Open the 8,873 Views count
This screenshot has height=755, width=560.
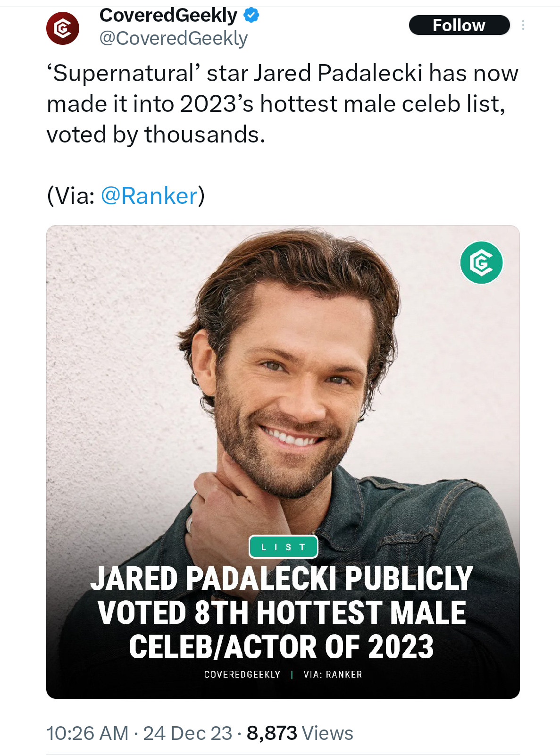[x=300, y=733]
